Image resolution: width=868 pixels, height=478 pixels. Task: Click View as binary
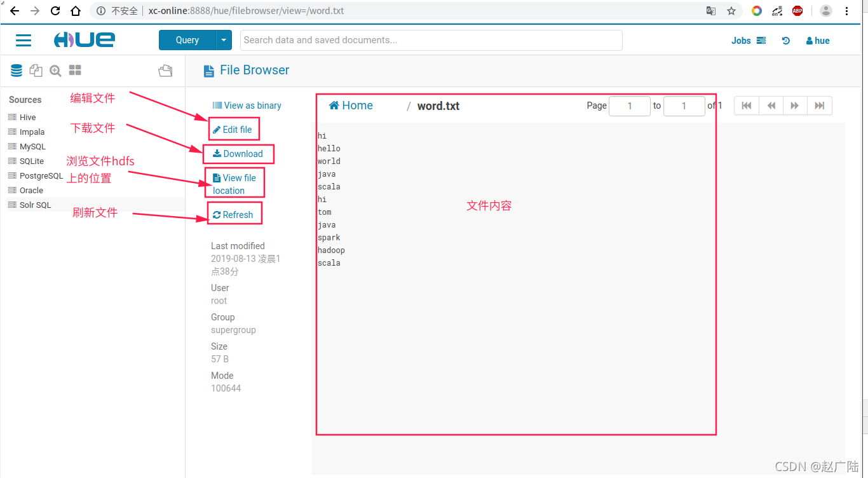247,106
